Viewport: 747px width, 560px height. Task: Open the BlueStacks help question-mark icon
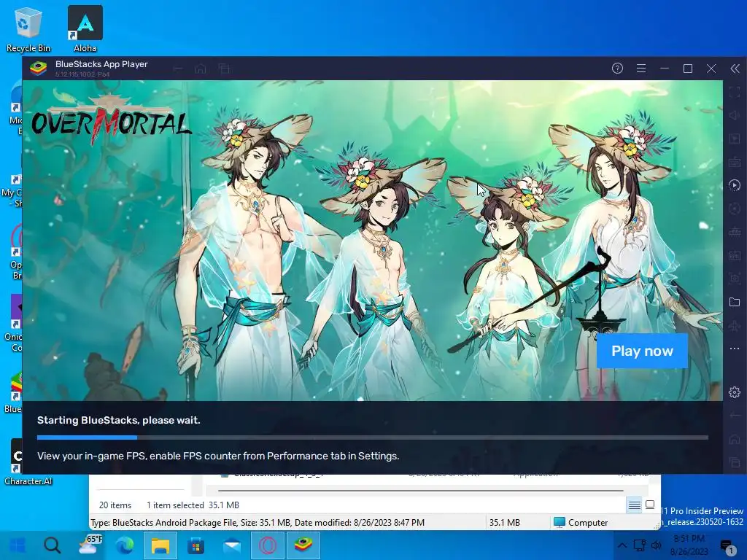coord(617,69)
